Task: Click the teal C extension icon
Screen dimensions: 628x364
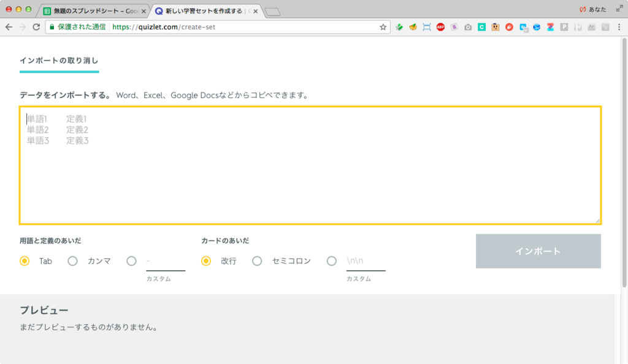Action: pyautogui.click(x=481, y=27)
